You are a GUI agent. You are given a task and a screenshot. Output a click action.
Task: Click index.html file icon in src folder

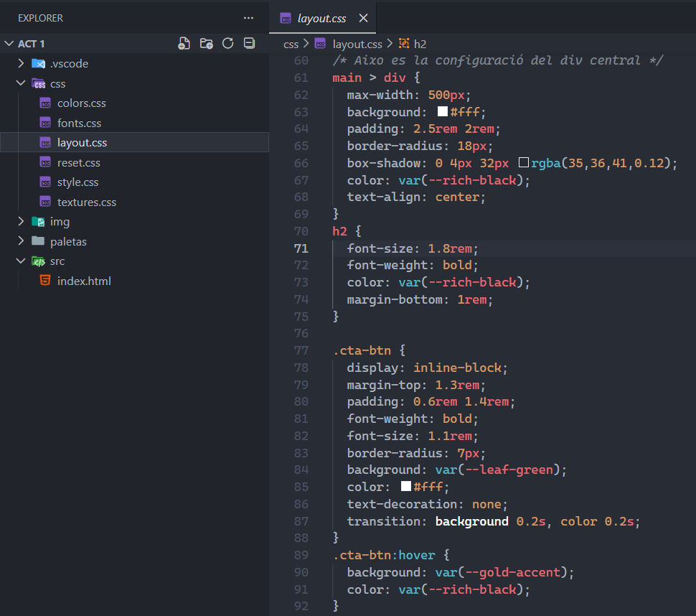[44, 281]
